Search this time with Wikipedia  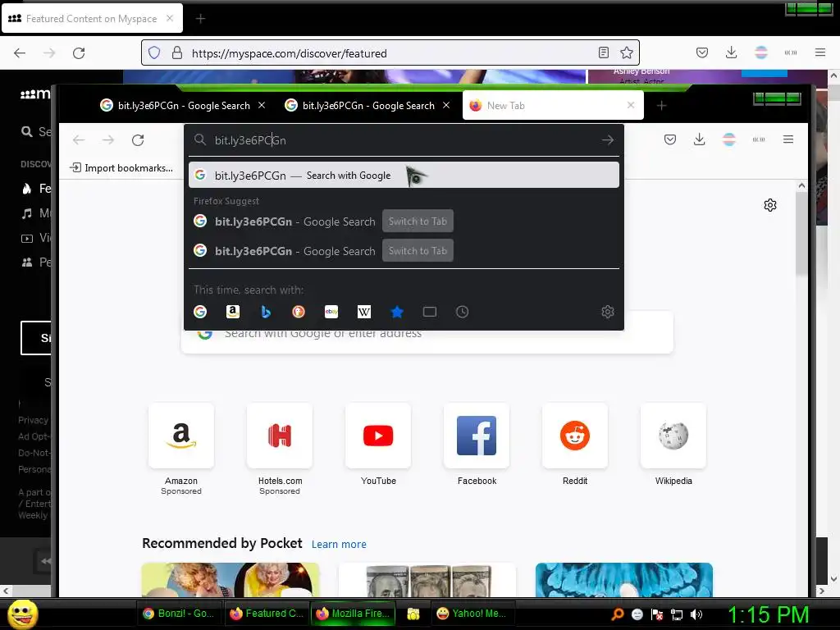tap(363, 312)
